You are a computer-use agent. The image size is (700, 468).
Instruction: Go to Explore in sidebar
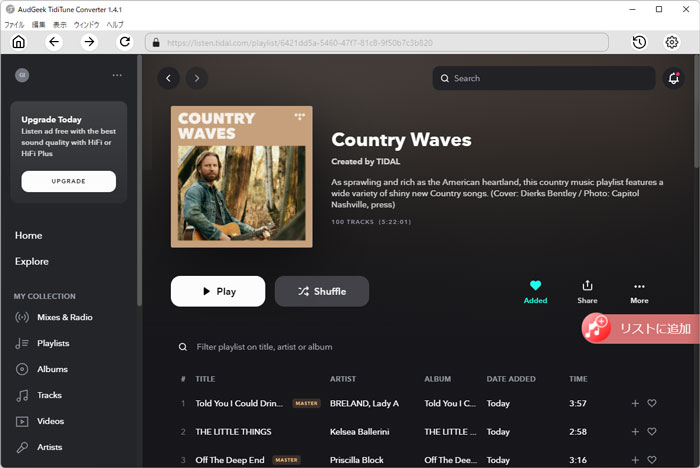click(x=32, y=261)
